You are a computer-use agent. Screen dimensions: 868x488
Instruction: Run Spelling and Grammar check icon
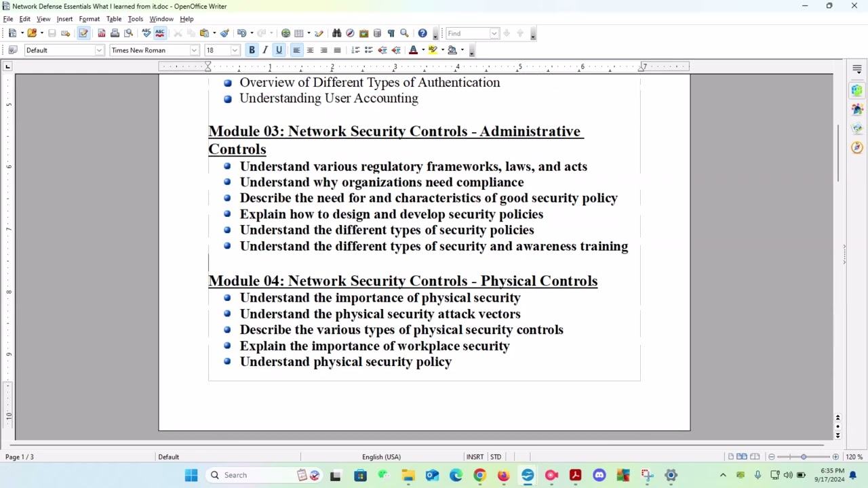[146, 33]
